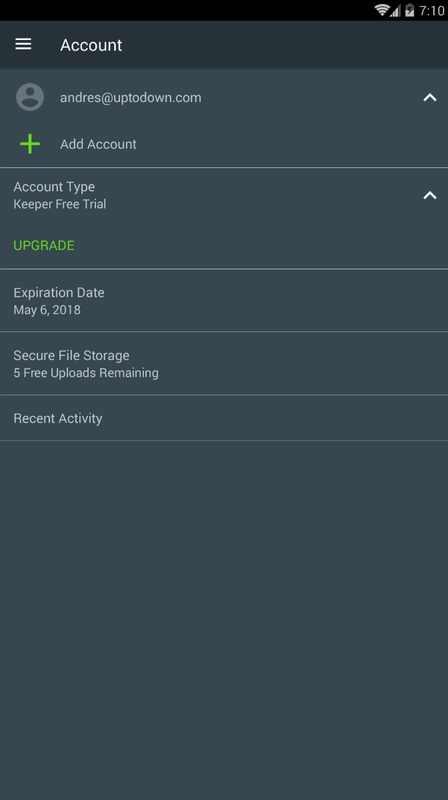Image resolution: width=448 pixels, height=800 pixels.
Task: Tap the green UPGRADE link
Action: click(x=44, y=245)
